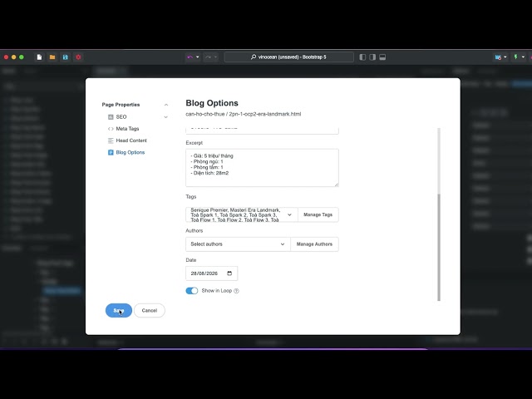Image resolution: width=532 pixels, height=399 pixels.
Task: Select Blog Options in sidebar
Action: point(131,152)
